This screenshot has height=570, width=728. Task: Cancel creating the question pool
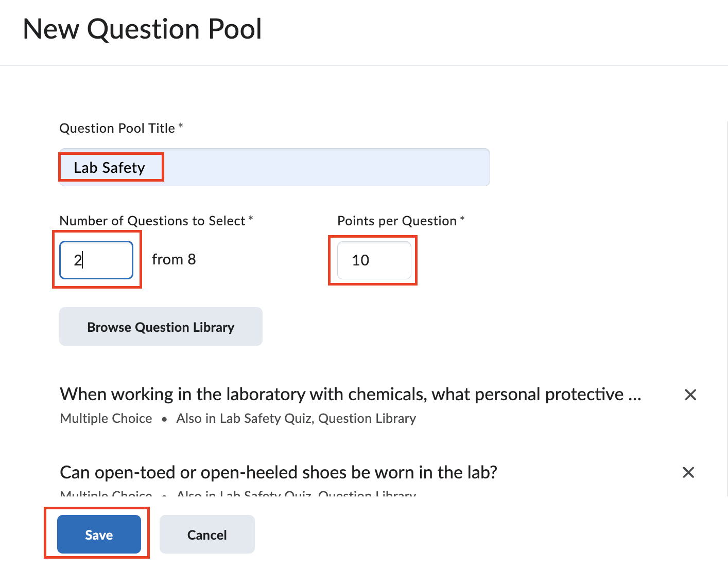click(x=207, y=535)
